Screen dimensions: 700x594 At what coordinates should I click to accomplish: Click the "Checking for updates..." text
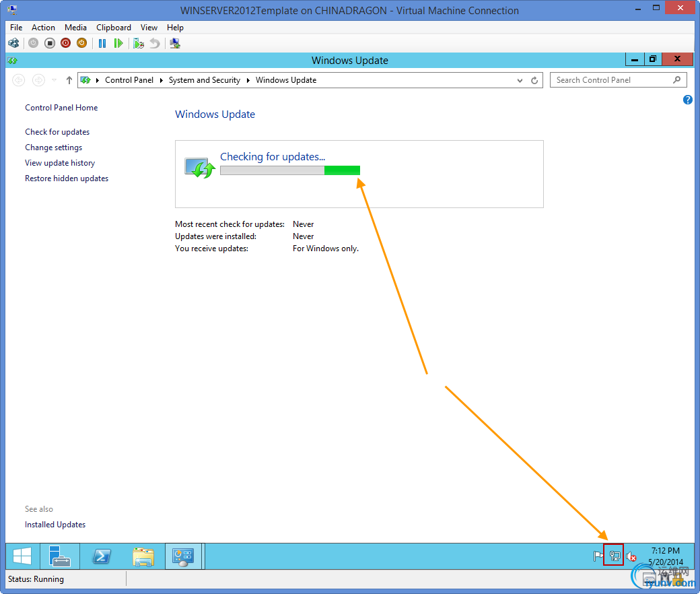coord(273,157)
